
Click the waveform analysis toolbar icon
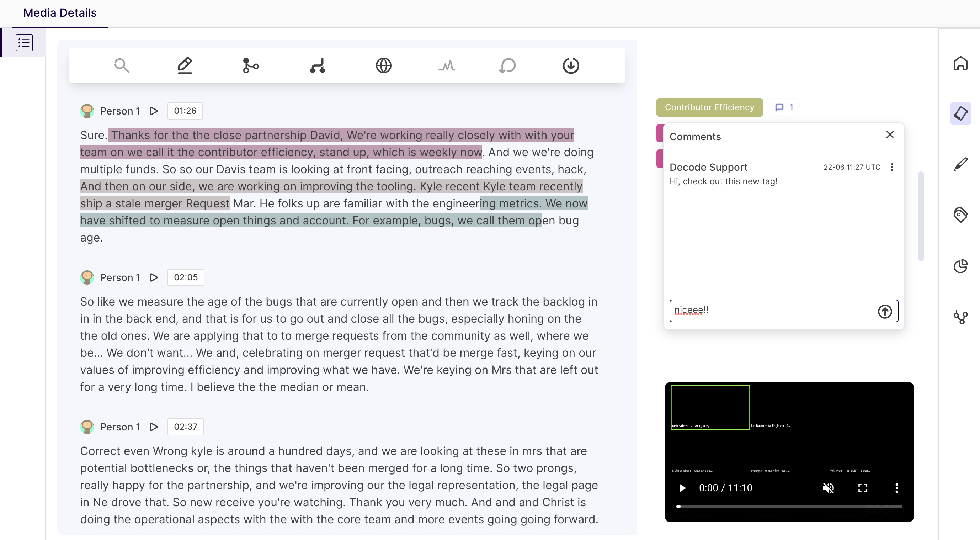[x=447, y=65]
